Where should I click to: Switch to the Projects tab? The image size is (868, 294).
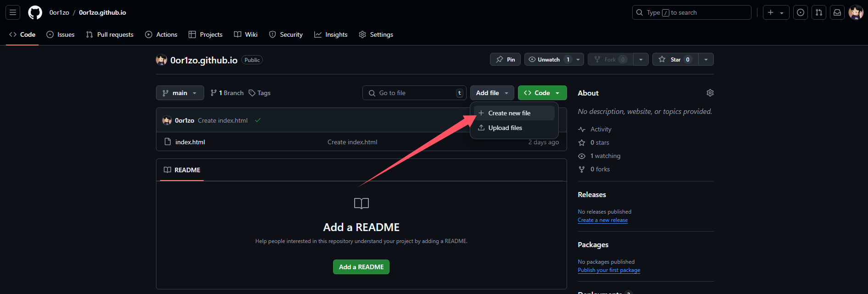[206, 34]
